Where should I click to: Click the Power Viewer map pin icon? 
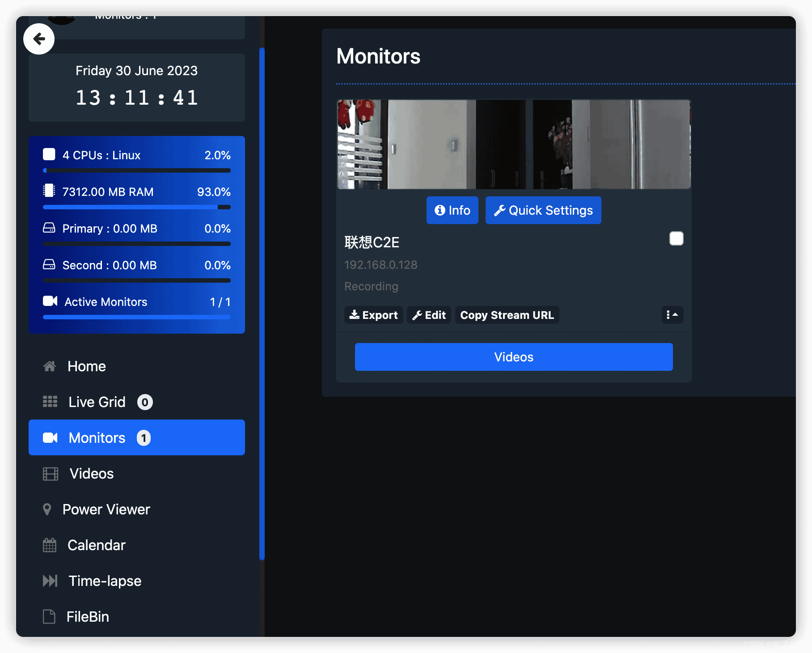point(47,509)
